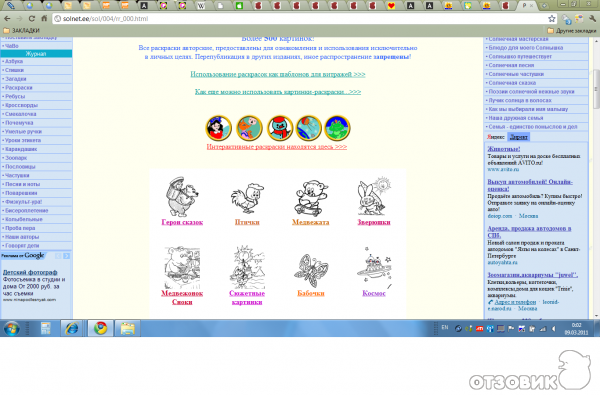Open the Windows Start orb
Screen dimensions: 600x395
(11, 328)
